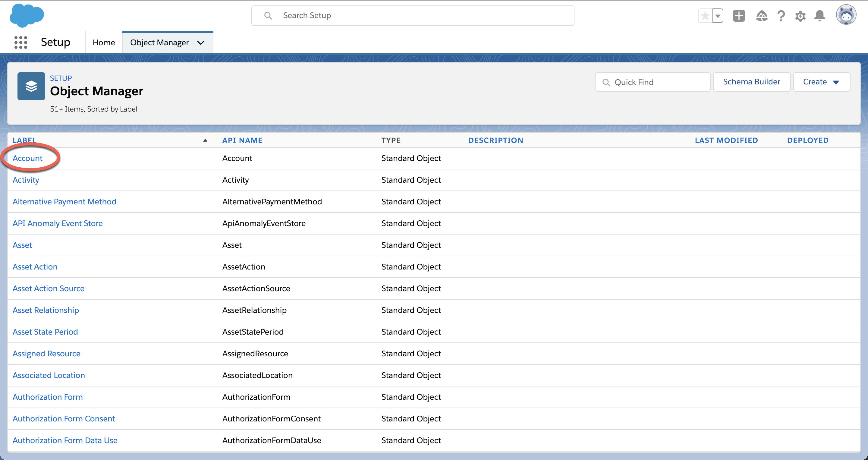This screenshot has width=868, height=460.
Task: Click the AssignedResource API name cell
Action: 255,354
